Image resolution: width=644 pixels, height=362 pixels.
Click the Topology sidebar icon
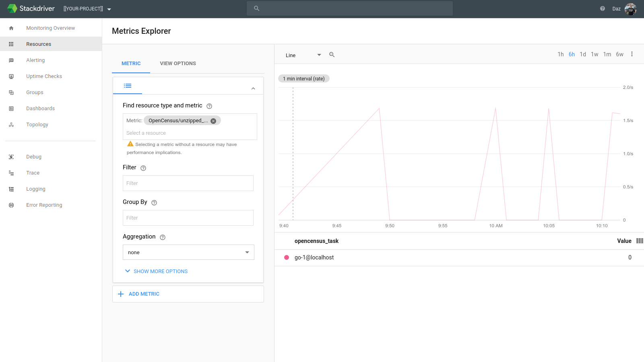(x=11, y=125)
